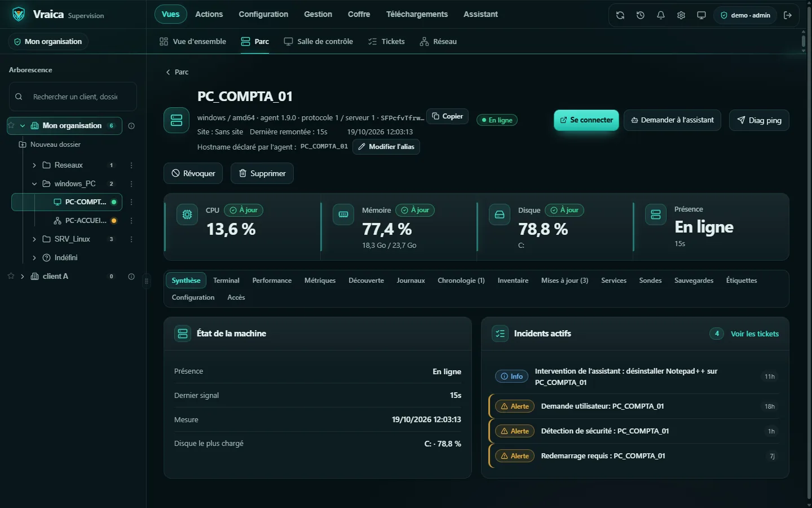Open the Configuration menu in top bar

click(263, 14)
